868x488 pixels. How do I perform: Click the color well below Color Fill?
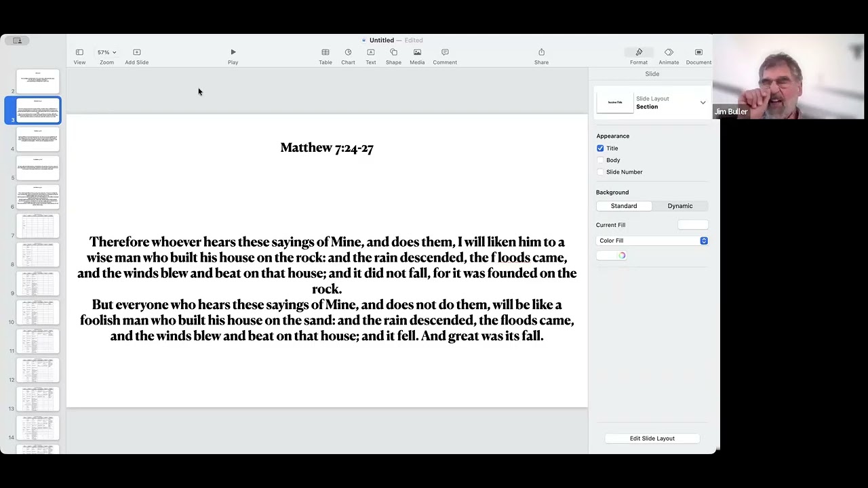click(606, 256)
